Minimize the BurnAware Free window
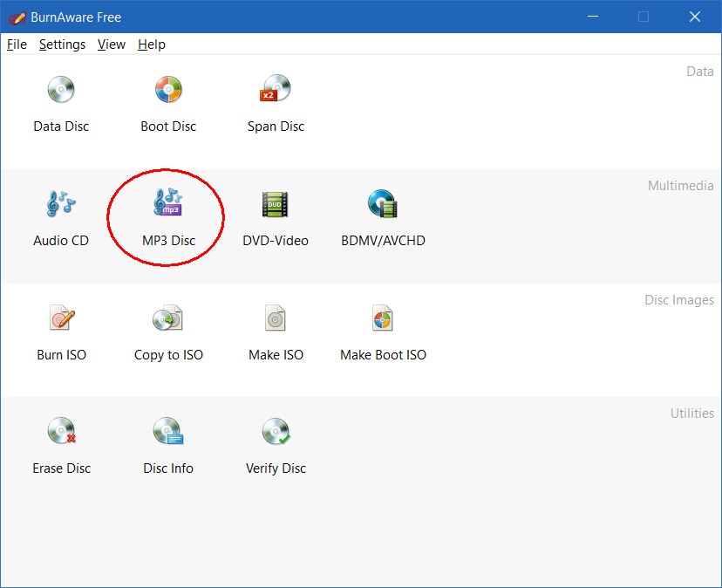The width and height of the screenshot is (722, 588). click(593, 17)
